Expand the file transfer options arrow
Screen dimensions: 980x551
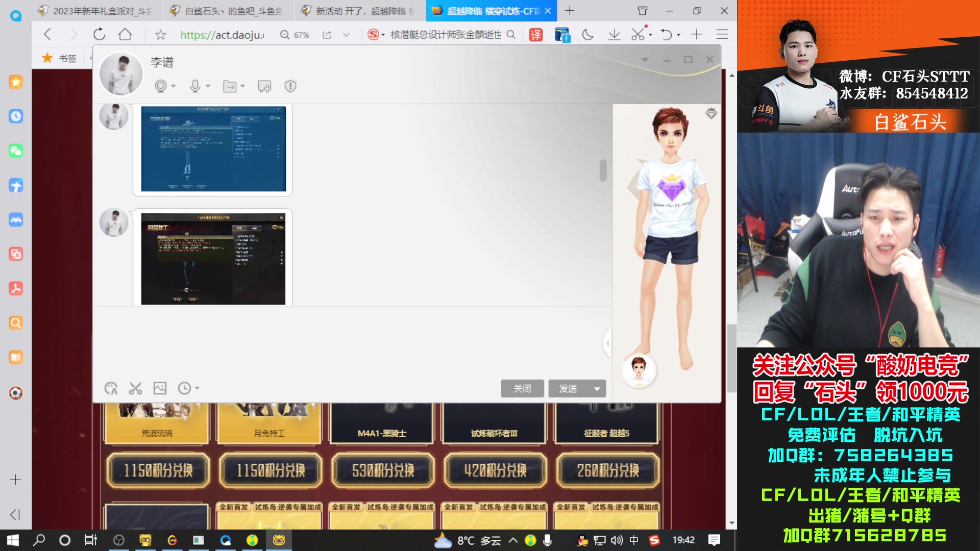tap(242, 86)
